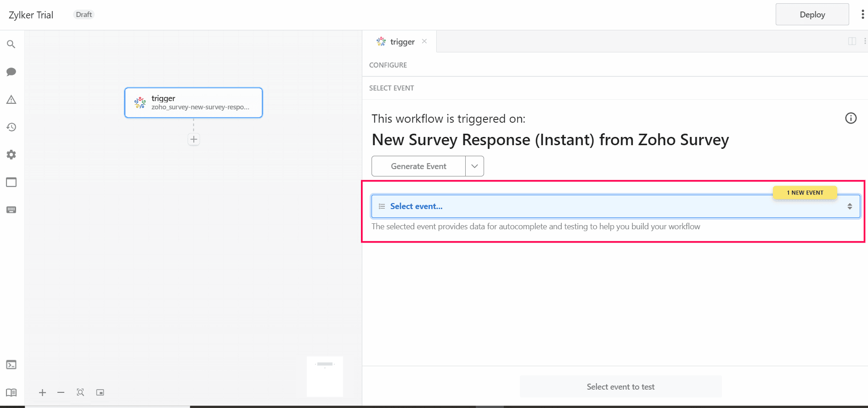Open the keyboard shortcuts icon
This screenshot has width=868, height=408.
11,210
